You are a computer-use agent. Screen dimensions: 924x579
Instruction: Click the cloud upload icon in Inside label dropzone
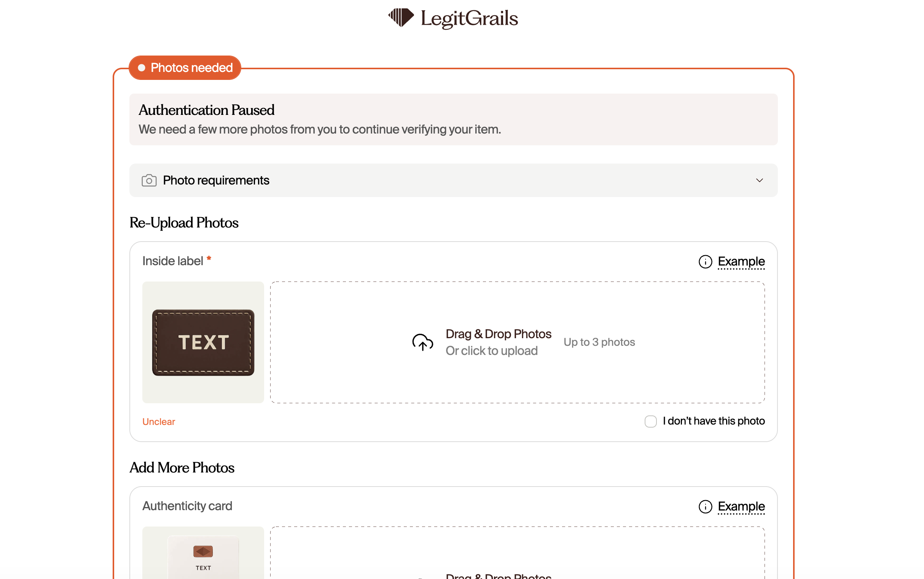tap(422, 342)
